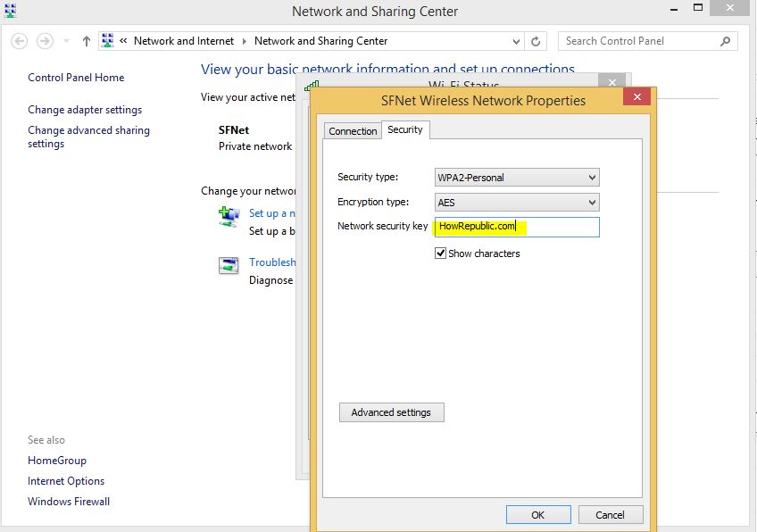
Task: Switch to the Connection tab
Action: tap(353, 131)
